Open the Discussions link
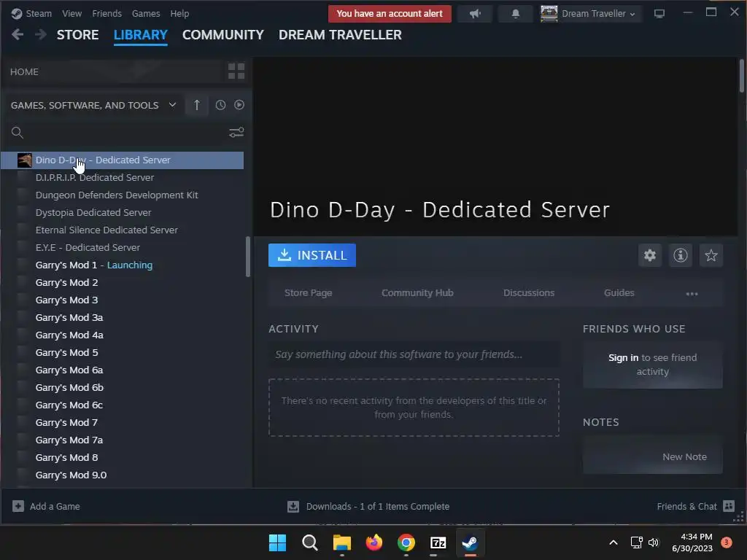This screenshot has width=747, height=560. pyautogui.click(x=529, y=293)
